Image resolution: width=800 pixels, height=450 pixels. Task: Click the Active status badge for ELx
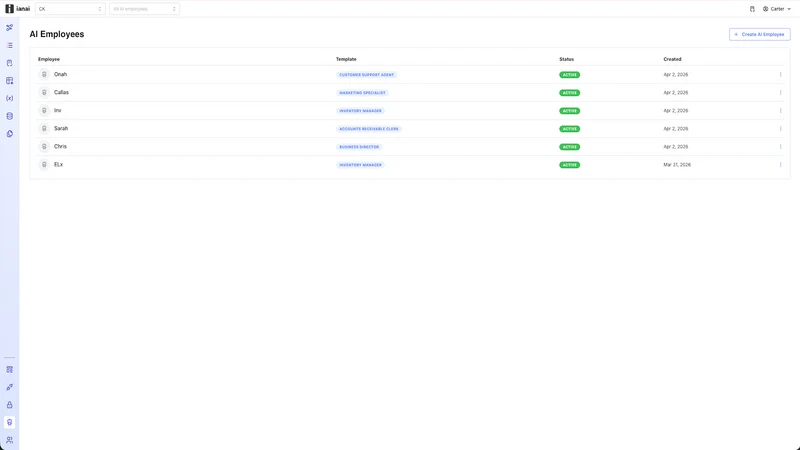click(x=569, y=165)
